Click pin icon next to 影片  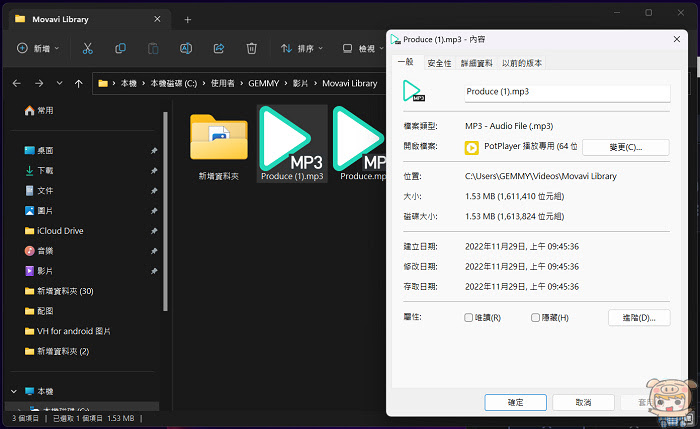click(x=154, y=271)
